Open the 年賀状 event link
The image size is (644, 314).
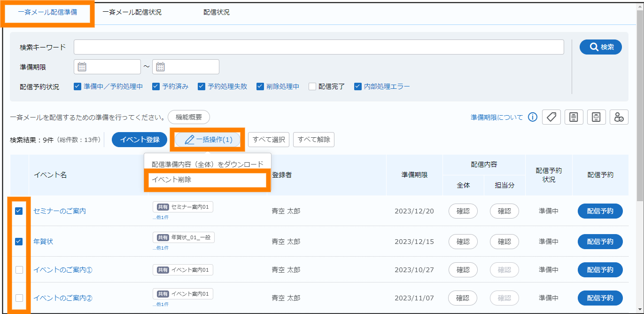43,242
